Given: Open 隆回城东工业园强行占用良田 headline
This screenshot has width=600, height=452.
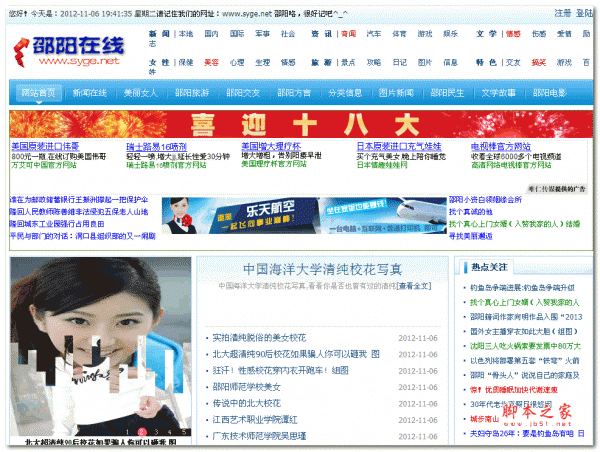Looking at the screenshot, I should pyautogui.click(x=57, y=224).
